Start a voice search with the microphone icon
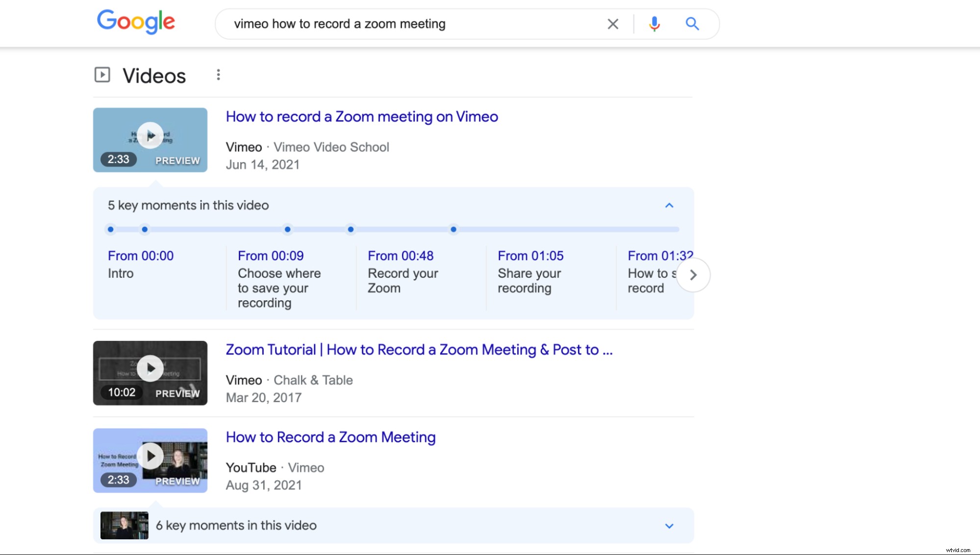The image size is (980, 555). tap(654, 23)
